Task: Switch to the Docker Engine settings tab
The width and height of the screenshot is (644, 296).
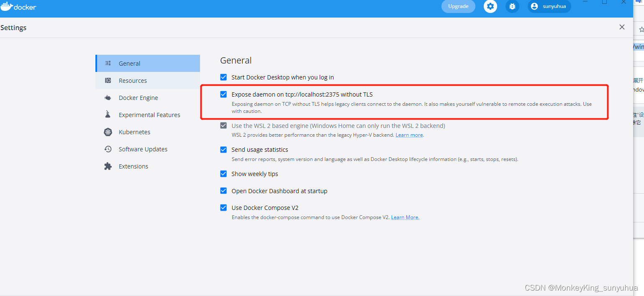Action: click(148, 98)
